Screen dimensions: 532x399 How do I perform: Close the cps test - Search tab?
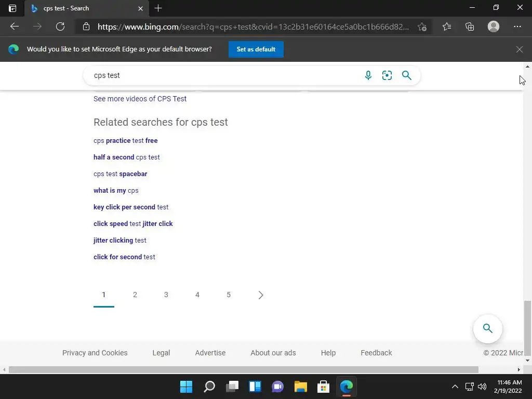tap(140, 8)
